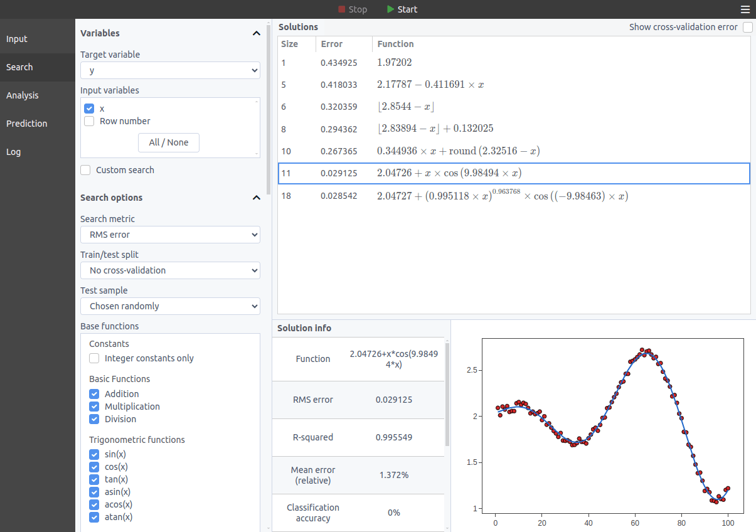Image resolution: width=756 pixels, height=532 pixels.
Task: Click the red Stop square icon
Action: click(341, 9)
